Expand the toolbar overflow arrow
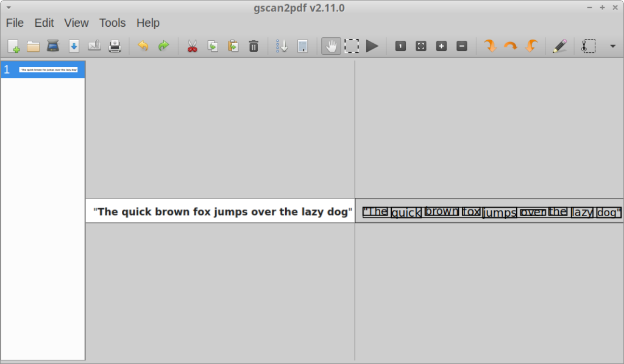 (x=613, y=46)
